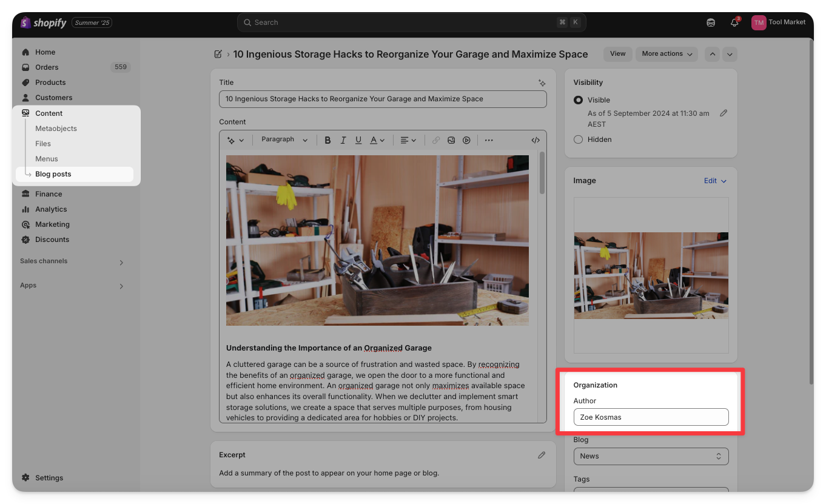The image size is (826, 504).
Task: Apply italic formatting in content editor
Action: coord(343,140)
